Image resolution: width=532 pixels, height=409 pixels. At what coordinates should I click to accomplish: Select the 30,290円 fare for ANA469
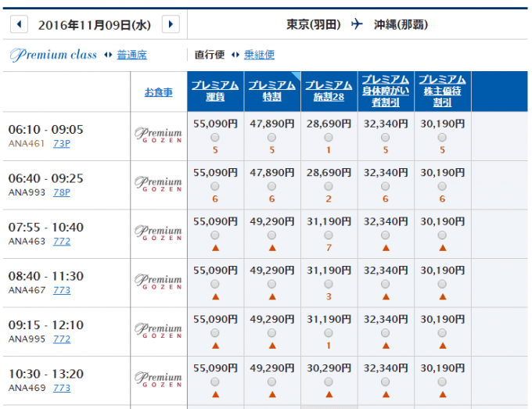click(x=329, y=382)
